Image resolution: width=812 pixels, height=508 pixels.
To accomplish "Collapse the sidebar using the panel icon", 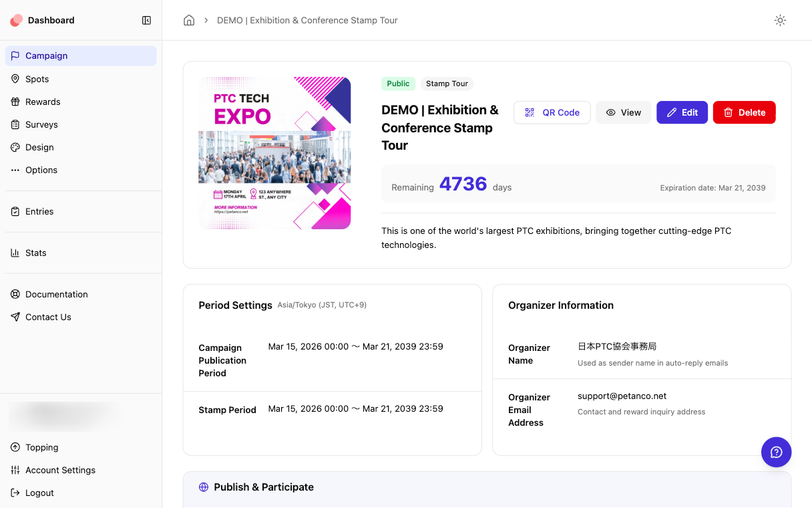I will (146, 20).
